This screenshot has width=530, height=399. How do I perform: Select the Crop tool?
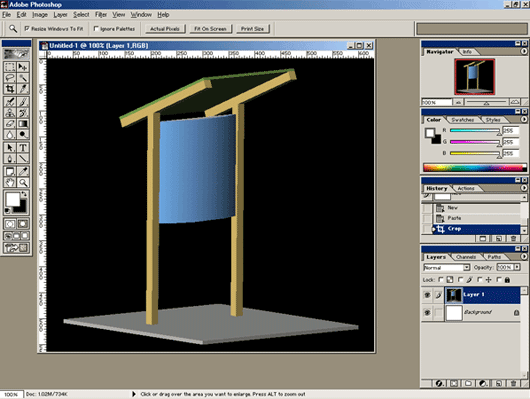tap(10, 89)
